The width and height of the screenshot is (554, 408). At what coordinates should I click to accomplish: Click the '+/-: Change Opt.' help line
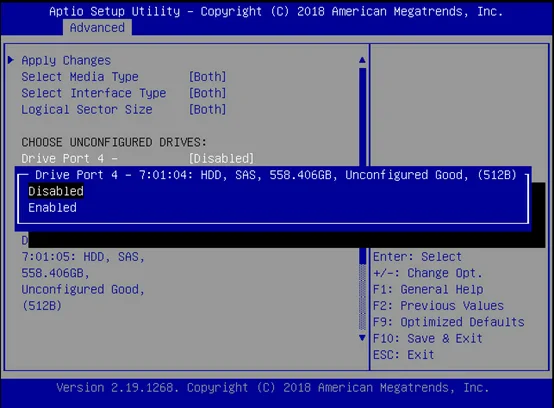[x=428, y=273]
